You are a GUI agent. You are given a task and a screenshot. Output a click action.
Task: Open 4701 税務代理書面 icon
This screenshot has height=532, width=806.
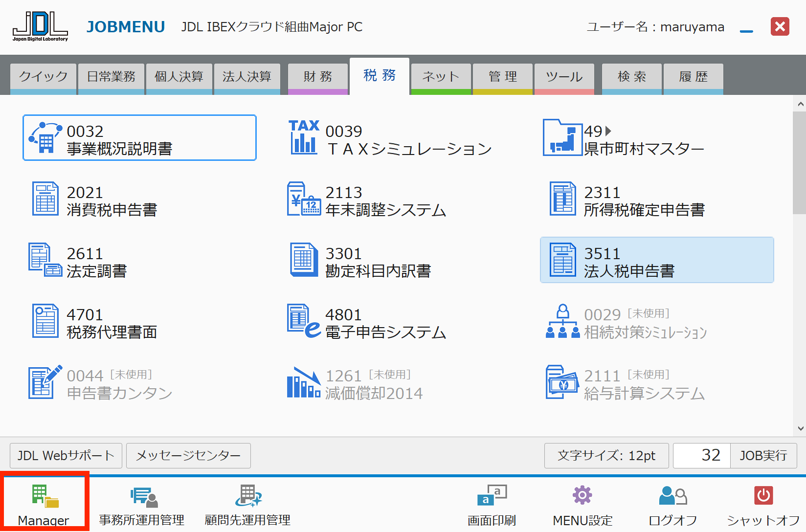pos(45,321)
